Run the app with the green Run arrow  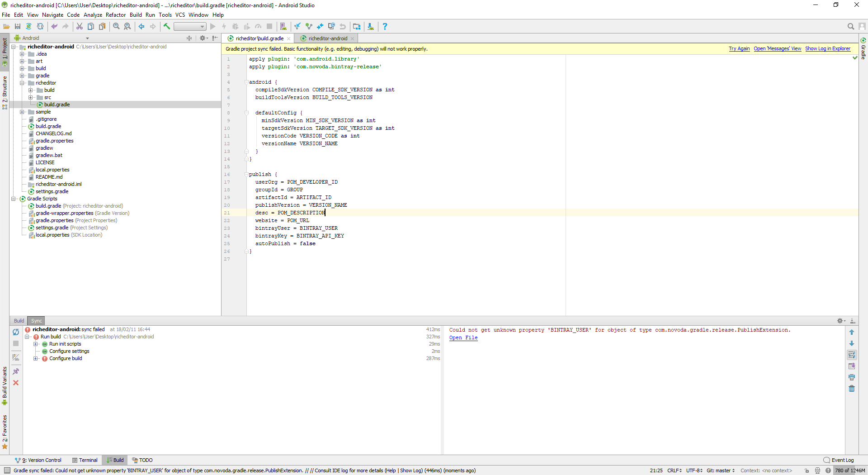(212, 26)
